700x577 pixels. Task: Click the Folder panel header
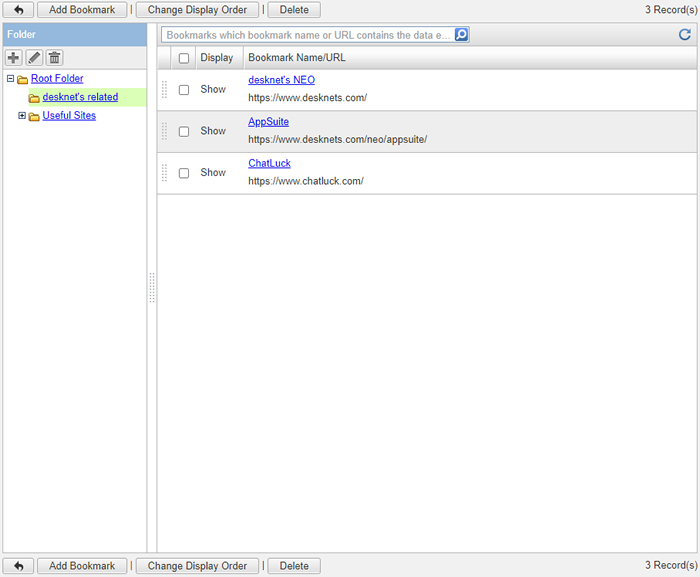(75, 34)
